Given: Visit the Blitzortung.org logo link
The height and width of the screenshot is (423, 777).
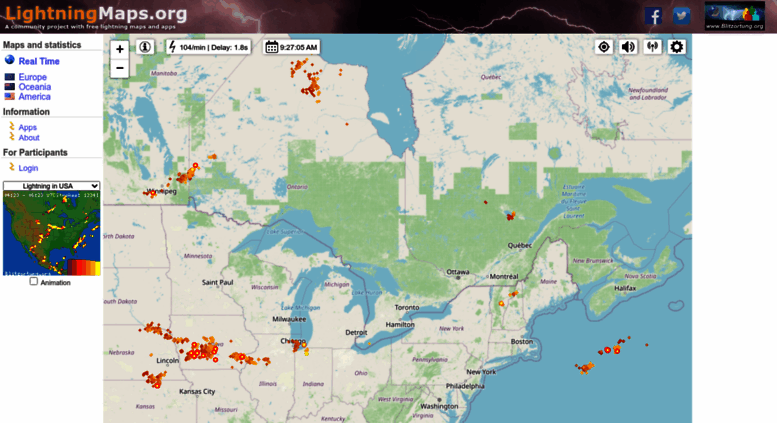Looking at the screenshot, I should (735, 16).
